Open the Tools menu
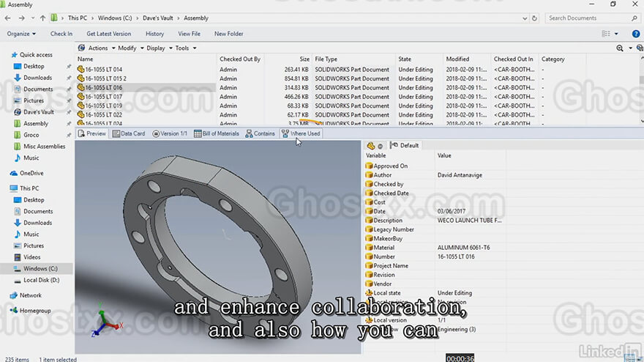The height and width of the screenshot is (362, 644). [x=186, y=48]
